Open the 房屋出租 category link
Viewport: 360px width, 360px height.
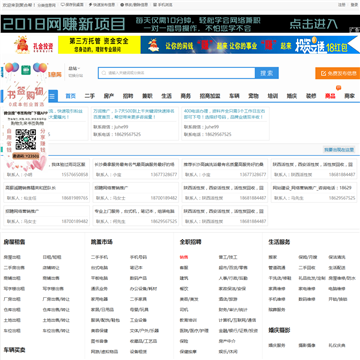[x=12, y=257]
